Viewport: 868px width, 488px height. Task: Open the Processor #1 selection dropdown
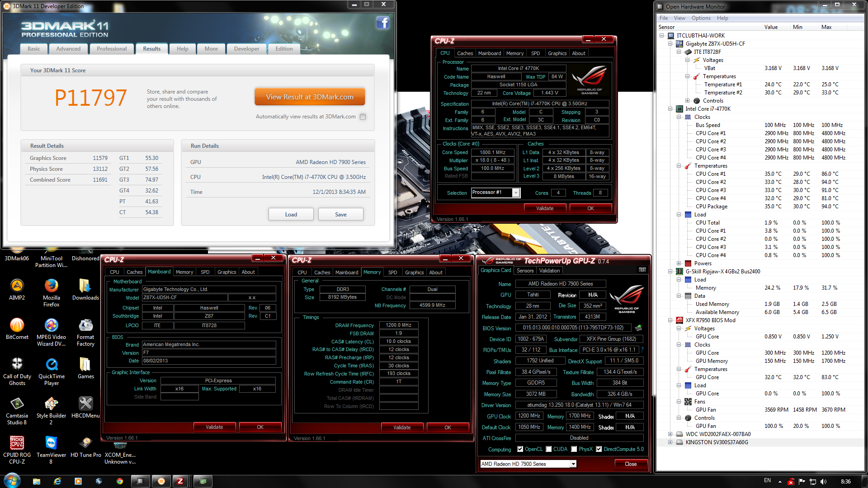click(x=515, y=193)
